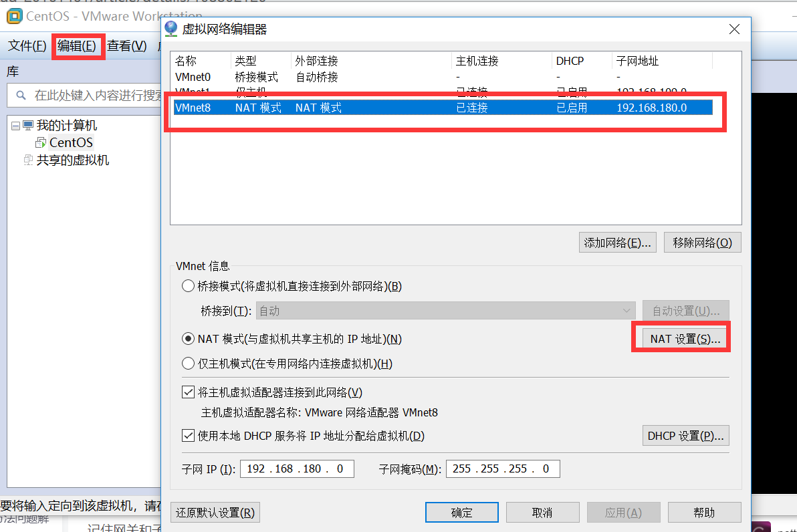Click the CentOS virtual machine icon
The width and height of the screenshot is (797, 532).
click(41, 143)
